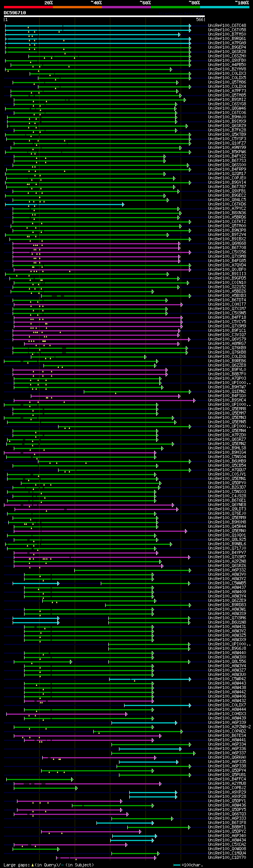Viewport: 253px width, 868px height.
Task: Select label UniRef100_Q7X9M7
Action: coord(227,557)
